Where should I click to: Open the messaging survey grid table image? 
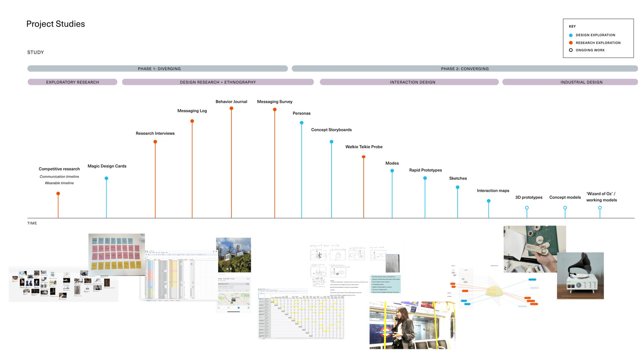[x=301, y=314]
